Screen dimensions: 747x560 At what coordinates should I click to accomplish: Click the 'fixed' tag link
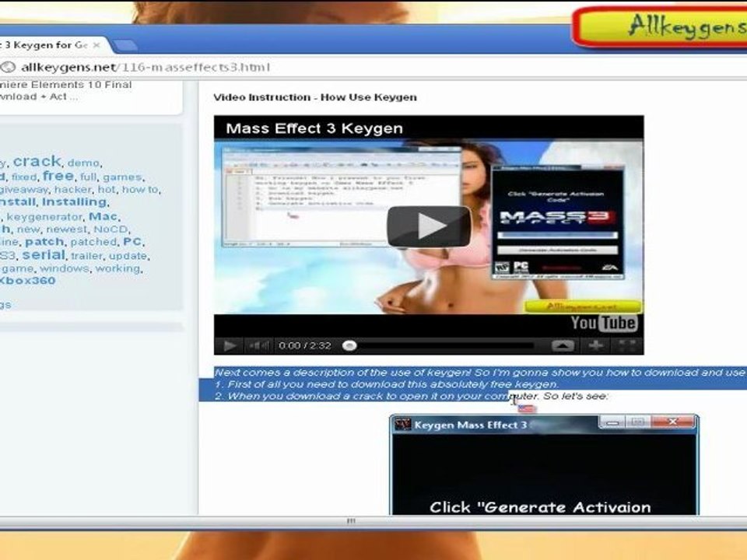point(24,177)
